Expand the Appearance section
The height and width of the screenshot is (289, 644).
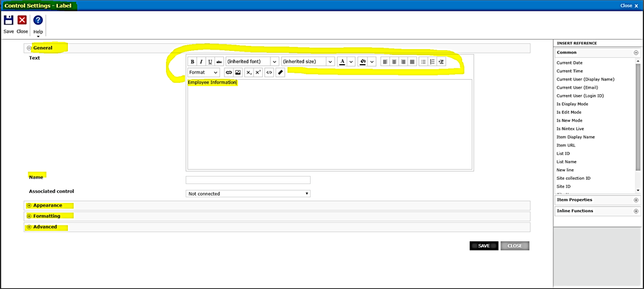point(29,205)
